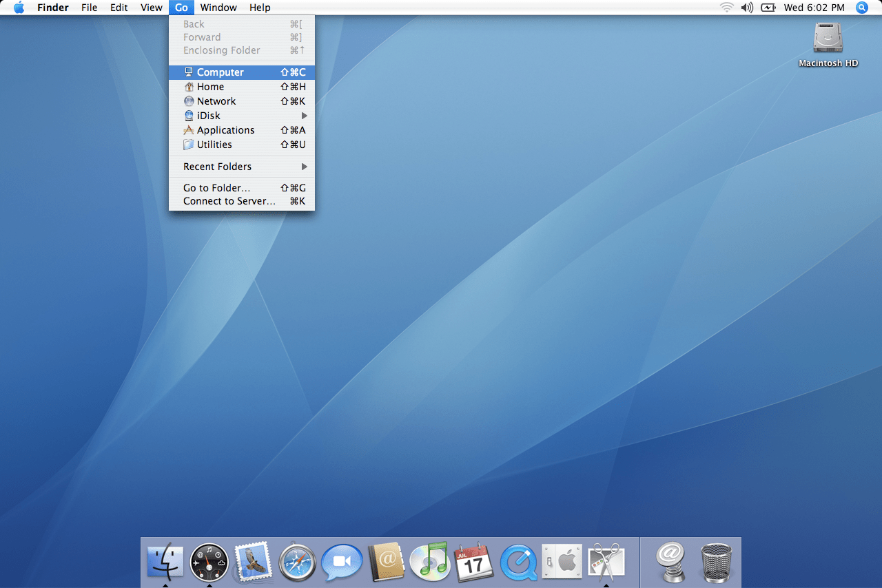Select the Macintosh HD desktop drive
The image size is (882, 588).
pos(828,38)
